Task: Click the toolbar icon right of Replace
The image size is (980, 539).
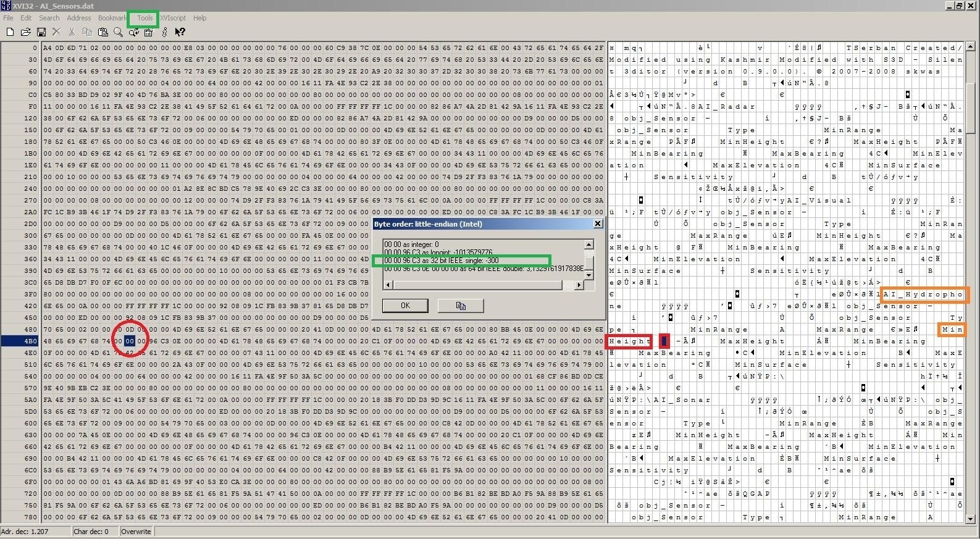Action: (x=149, y=32)
